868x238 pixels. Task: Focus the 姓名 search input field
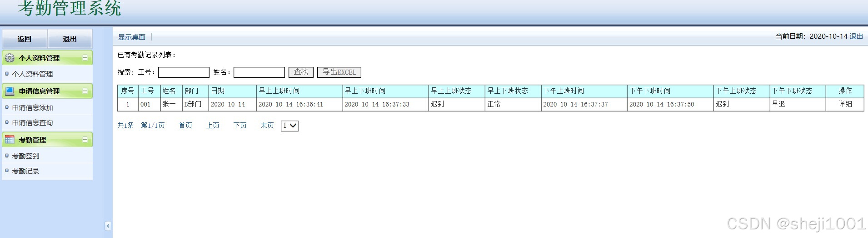[259, 72]
